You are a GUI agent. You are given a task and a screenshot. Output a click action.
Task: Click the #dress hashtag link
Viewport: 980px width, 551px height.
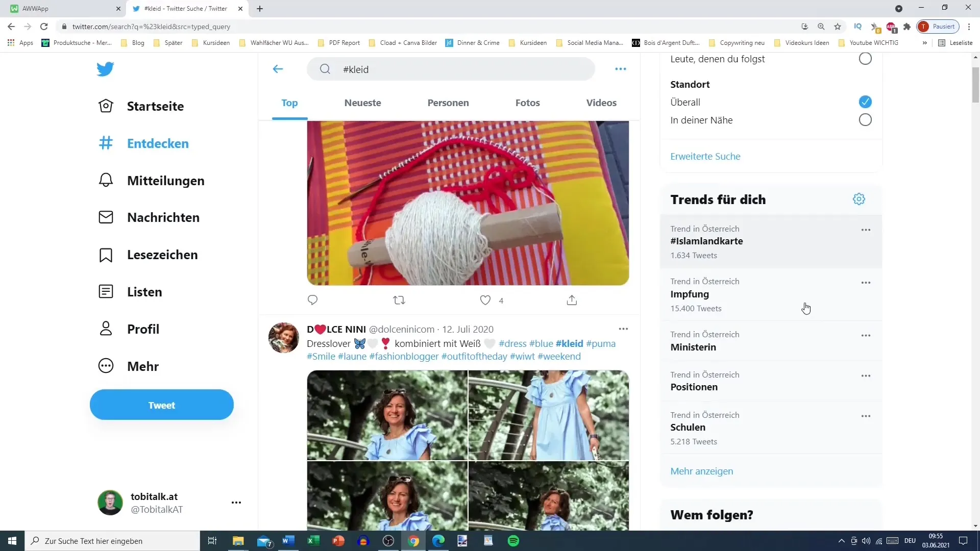(x=512, y=343)
